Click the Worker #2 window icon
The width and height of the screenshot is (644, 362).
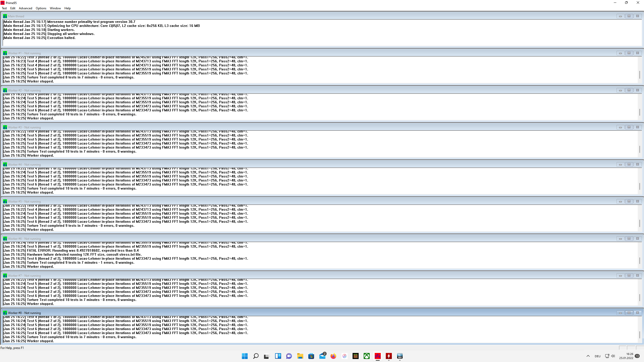[x=5, y=90]
